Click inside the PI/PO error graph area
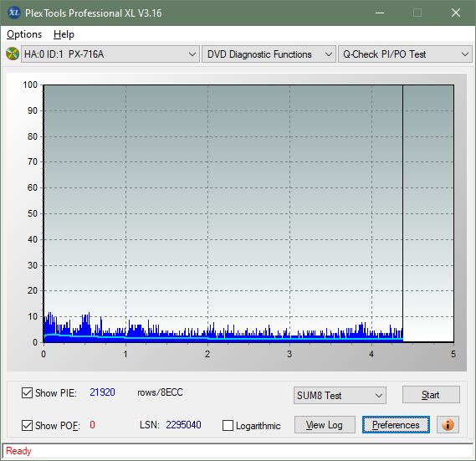The image size is (476, 461). [248, 213]
